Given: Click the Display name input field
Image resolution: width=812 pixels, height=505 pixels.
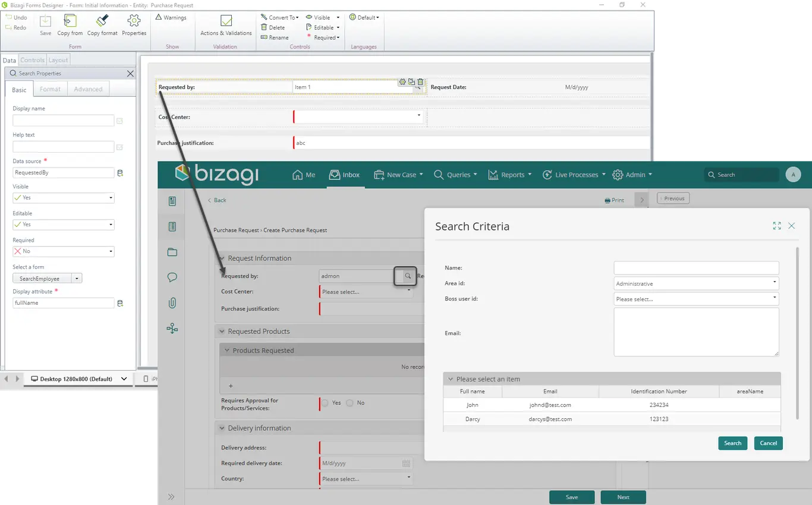Looking at the screenshot, I should point(64,121).
